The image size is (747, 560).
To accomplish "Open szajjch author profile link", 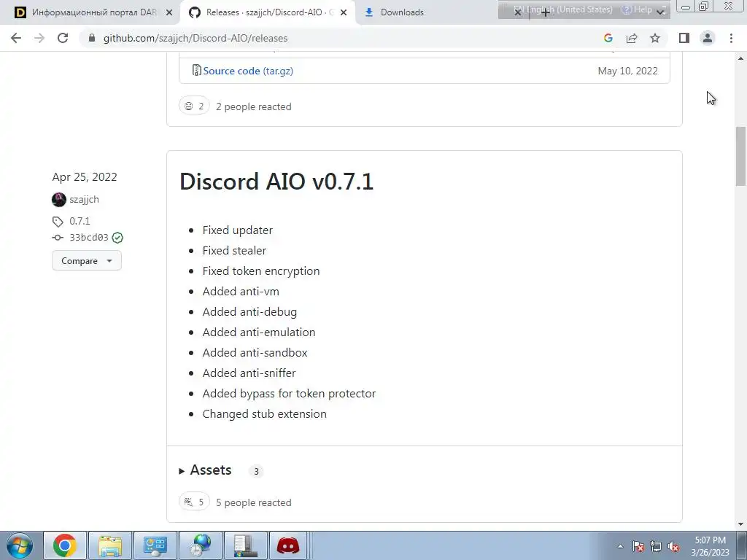I will click(85, 200).
